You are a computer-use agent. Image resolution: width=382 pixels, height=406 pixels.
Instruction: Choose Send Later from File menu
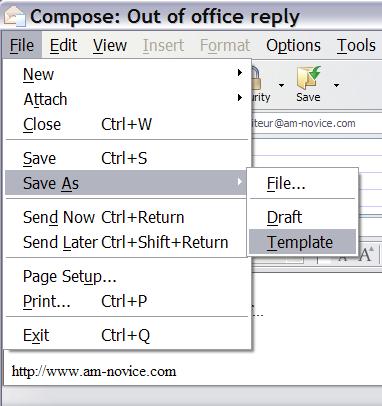(127, 242)
